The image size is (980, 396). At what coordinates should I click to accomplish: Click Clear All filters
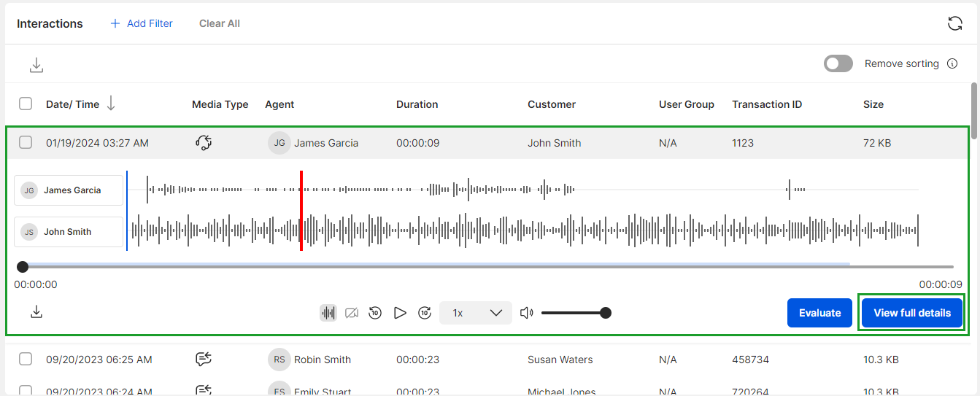(220, 23)
